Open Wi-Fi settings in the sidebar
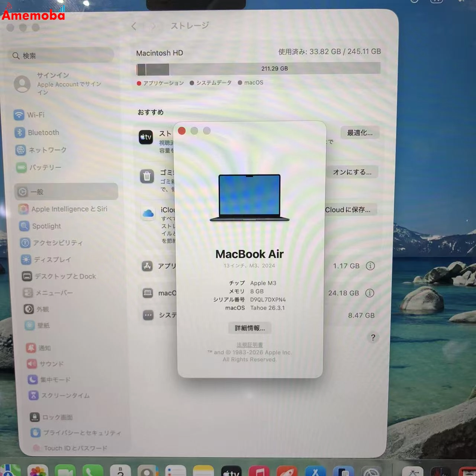The height and width of the screenshot is (476, 476). click(x=29, y=115)
